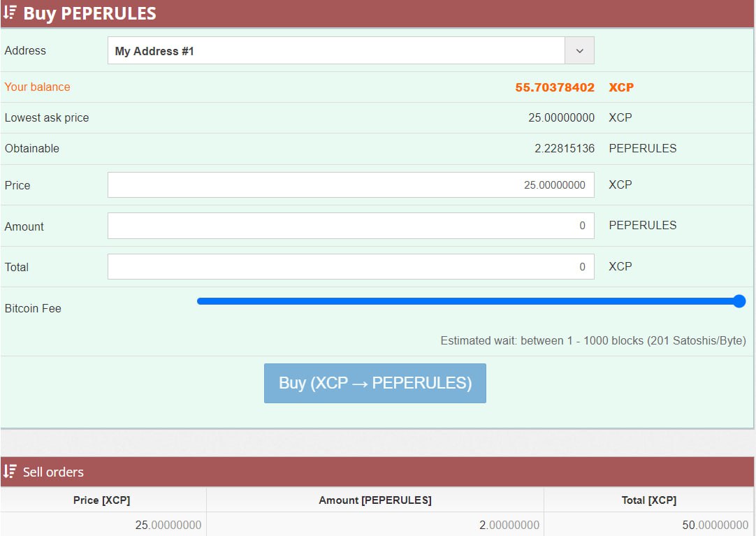This screenshot has width=756, height=536.
Task: Focus the Amount input field
Action: 351,226
